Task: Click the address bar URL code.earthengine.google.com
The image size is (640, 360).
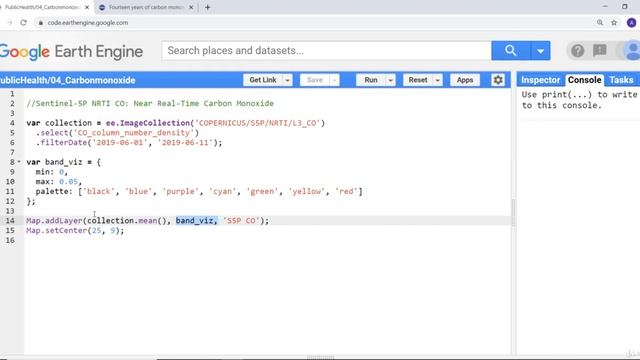Action: 88,23
